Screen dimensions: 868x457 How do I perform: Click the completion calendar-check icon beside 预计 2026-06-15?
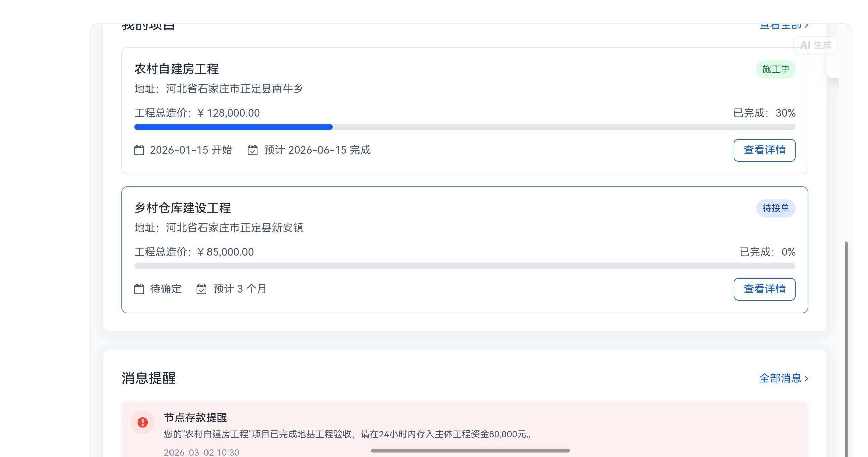(252, 150)
